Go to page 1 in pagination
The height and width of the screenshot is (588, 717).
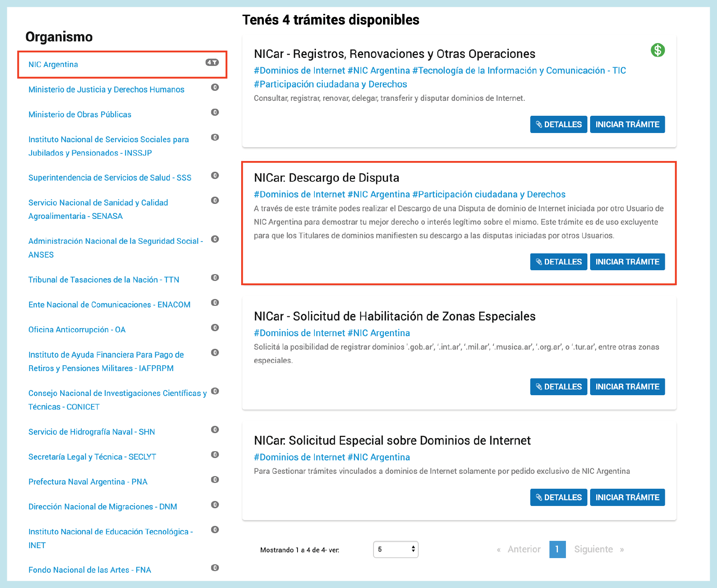click(x=557, y=549)
